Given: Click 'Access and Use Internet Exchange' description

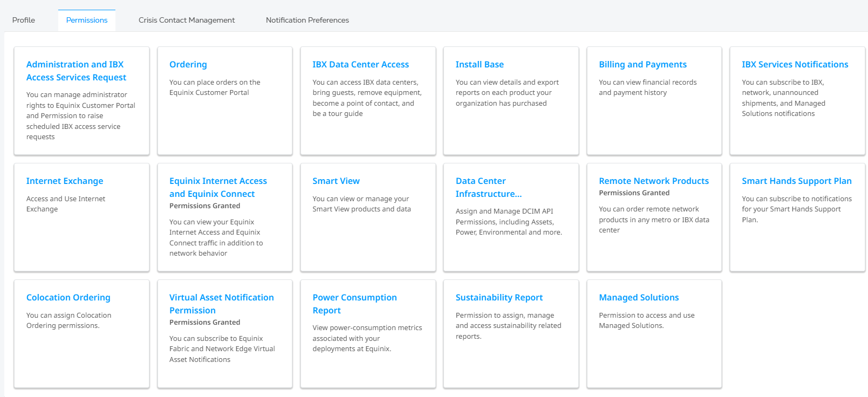Looking at the screenshot, I should click(x=66, y=204).
